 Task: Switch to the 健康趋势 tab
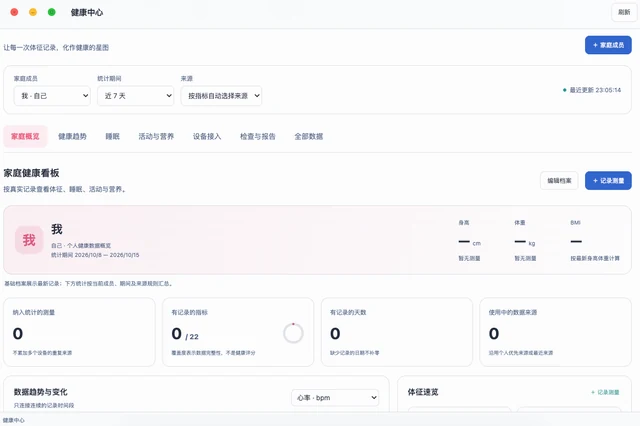tap(72, 136)
